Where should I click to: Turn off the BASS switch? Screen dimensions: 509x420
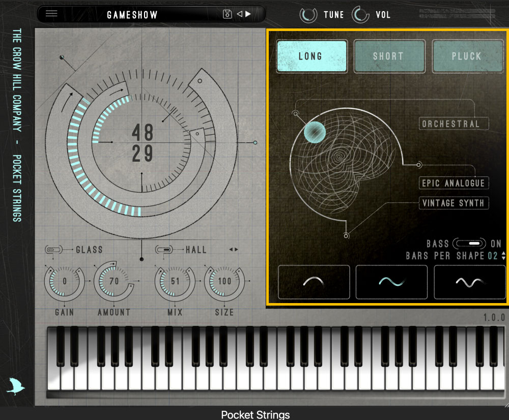(469, 243)
